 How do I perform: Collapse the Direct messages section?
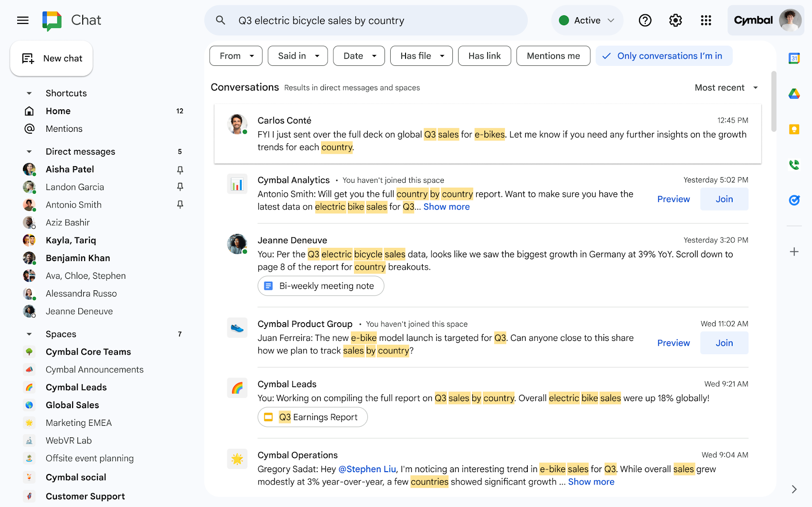tap(29, 151)
